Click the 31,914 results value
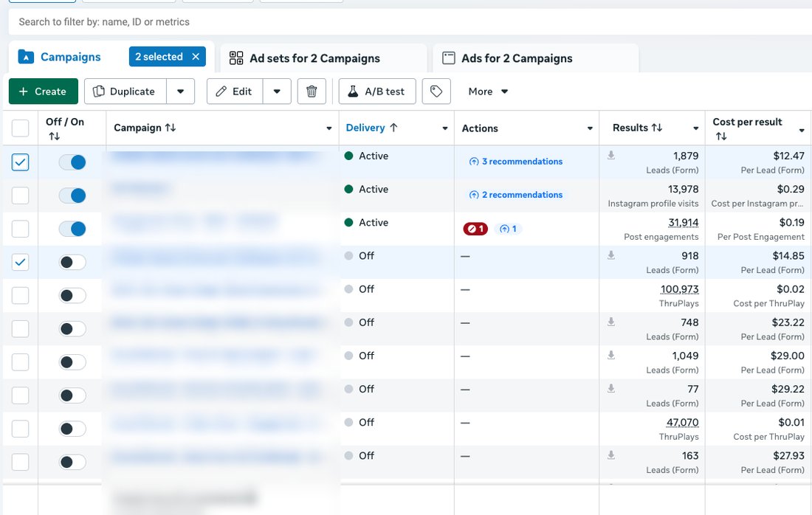 [683, 223]
